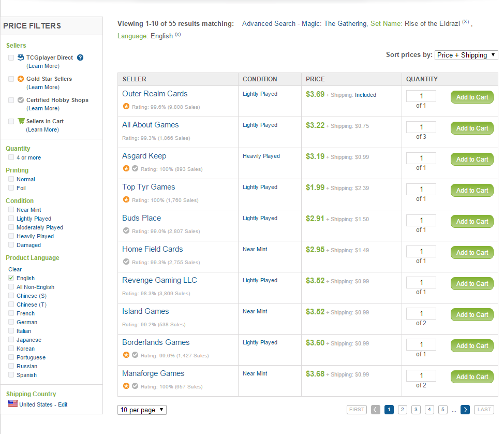The height and width of the screenshot is (434, 504).
Task: Click the gold star badge under Manaforge Games
Action: click(x=126, y=386)
